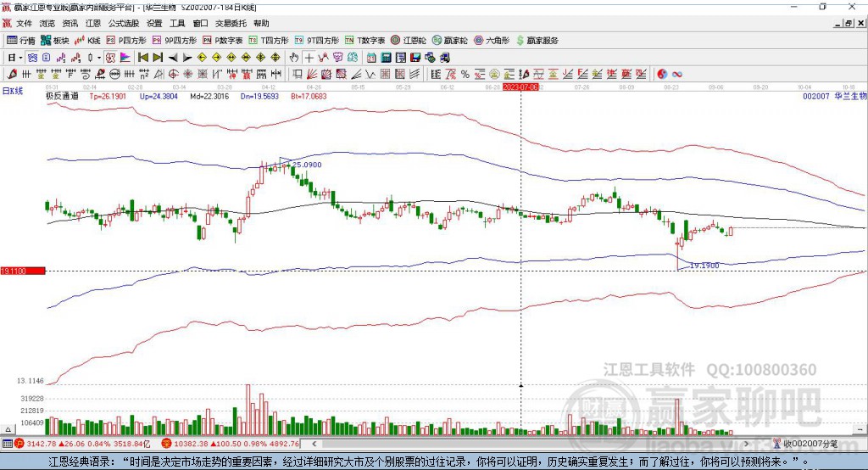This screenshot has width=868, height=470.
Task: Select the 极反通道 indicator label
Action: click(x=62, y=96)
